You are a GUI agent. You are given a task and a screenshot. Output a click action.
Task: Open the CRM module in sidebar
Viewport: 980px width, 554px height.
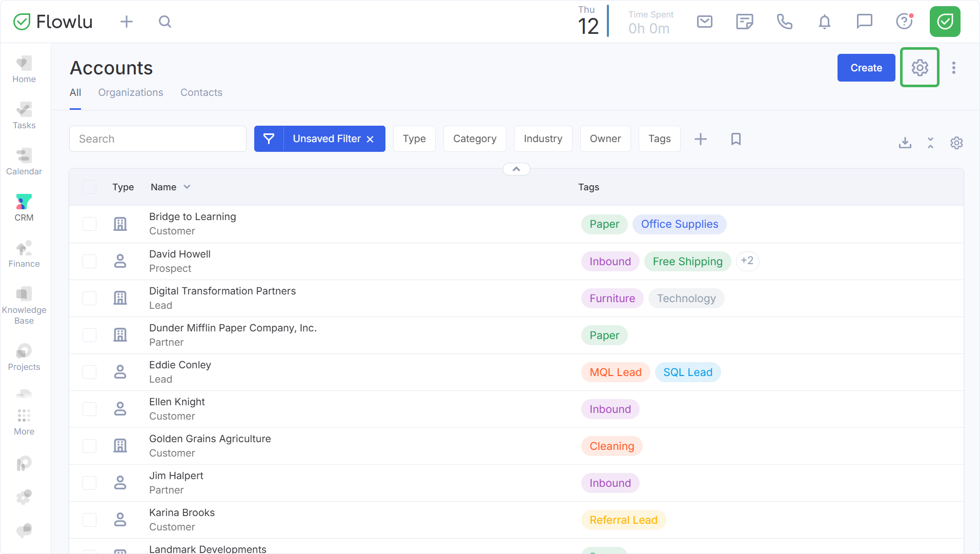[x=24, y=208]
